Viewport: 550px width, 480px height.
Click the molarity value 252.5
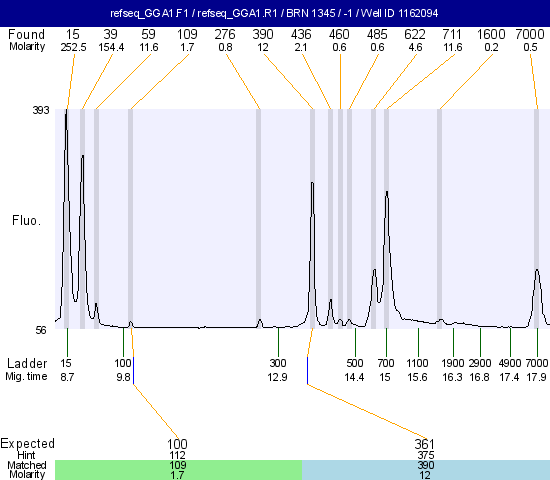(x=73, y=47)
